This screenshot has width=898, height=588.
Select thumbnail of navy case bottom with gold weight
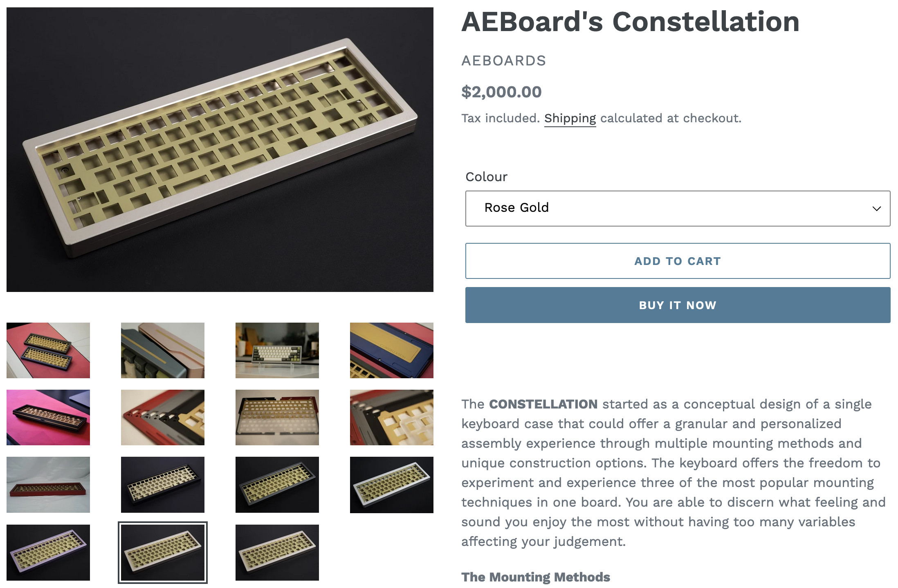click(x=392, y=350)
